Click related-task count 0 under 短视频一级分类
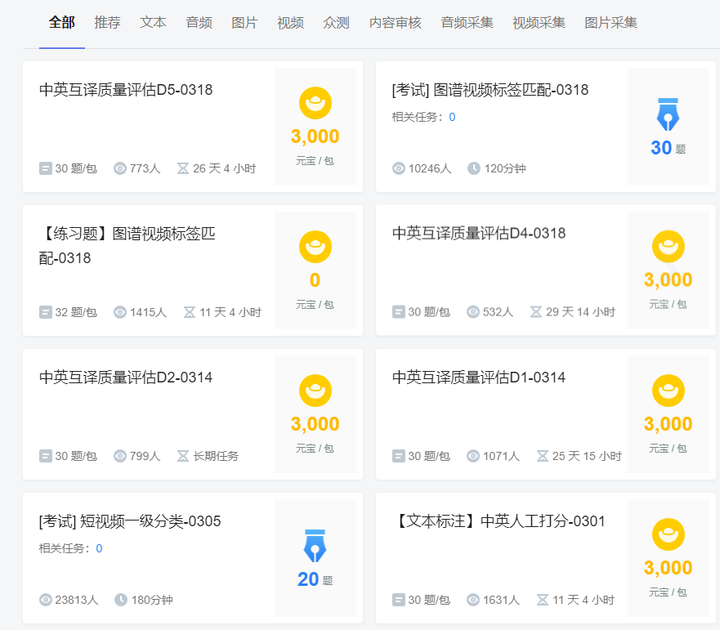Image resolution: width=720 pixels, height=630 pixels. (x=99, y=548)
